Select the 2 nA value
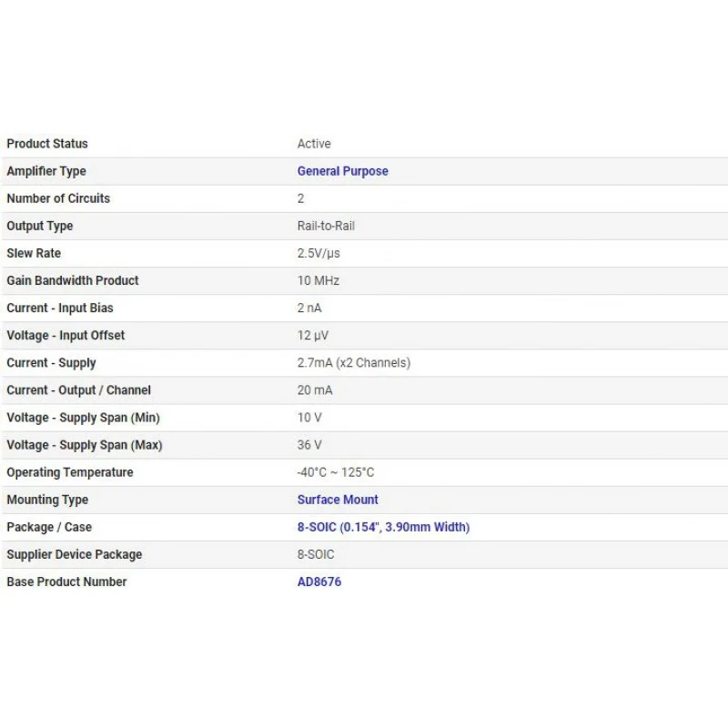The height and width of the screenshot is (728, 728). (x=309, y=308)
